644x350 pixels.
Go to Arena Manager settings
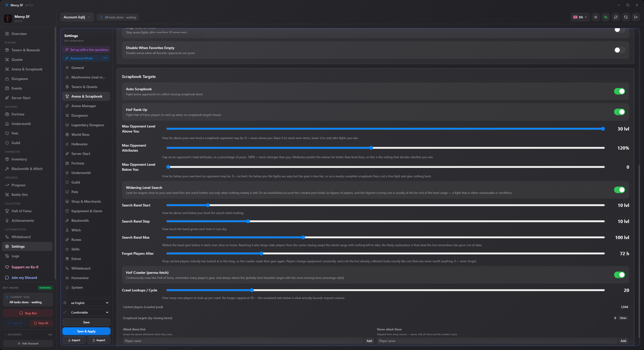click(86, 106)
